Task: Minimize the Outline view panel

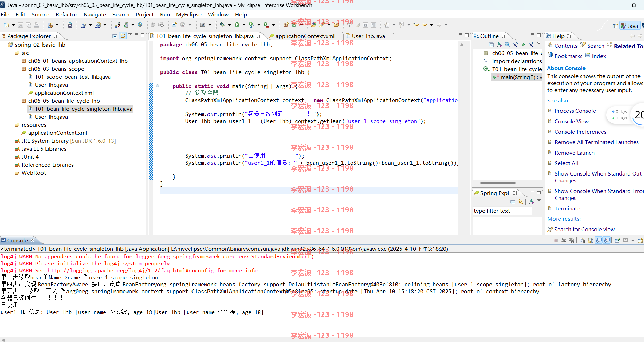Action: tap(532, 35)
